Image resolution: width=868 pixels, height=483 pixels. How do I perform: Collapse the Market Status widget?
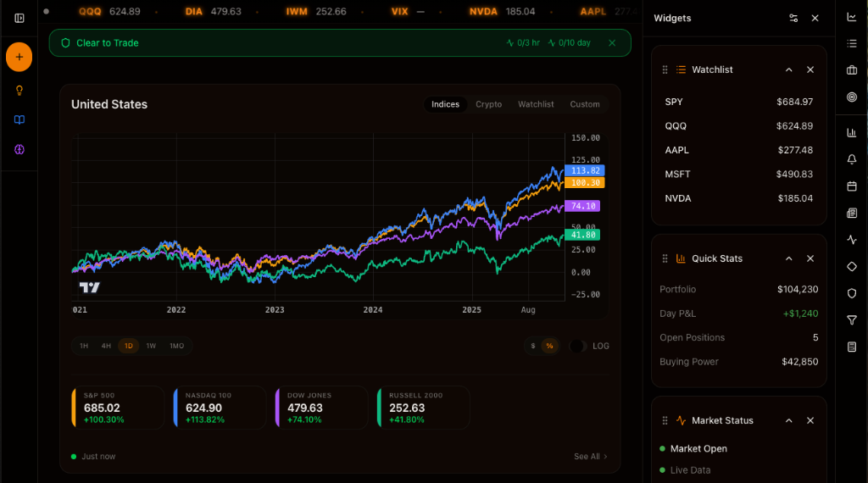click(788, 420)
